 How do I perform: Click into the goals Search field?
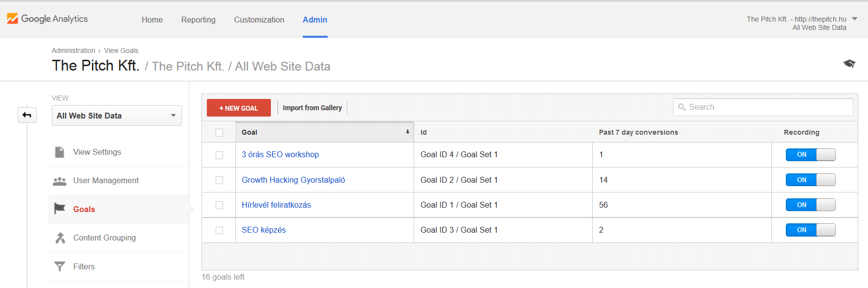(763, 107)
